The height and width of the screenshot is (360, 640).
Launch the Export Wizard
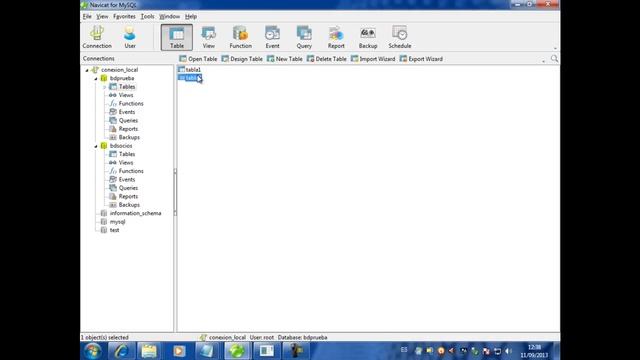point(421,59)
